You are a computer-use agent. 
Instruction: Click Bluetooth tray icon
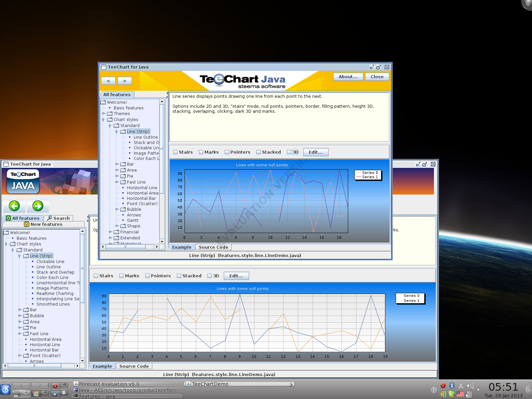[x=452, y=385]
